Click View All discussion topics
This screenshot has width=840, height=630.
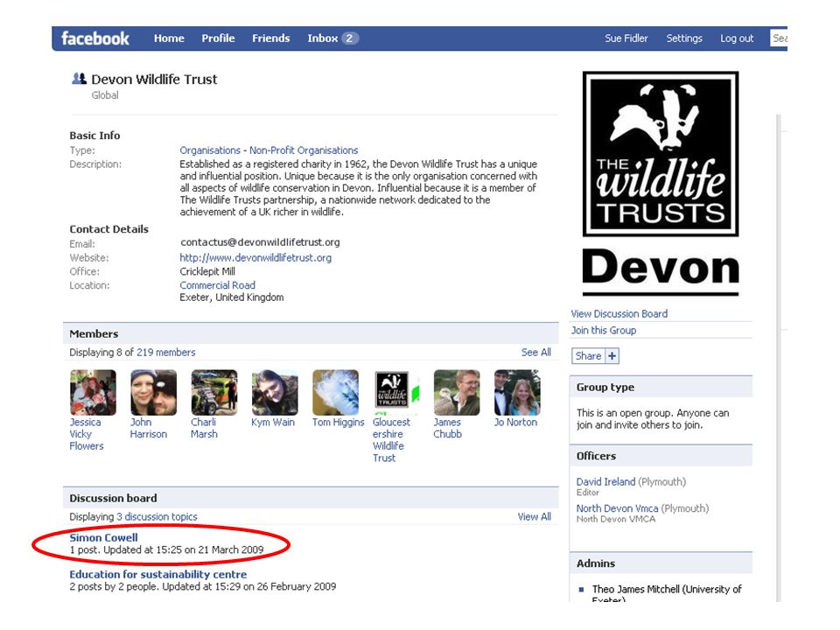(x=534, y=517)
